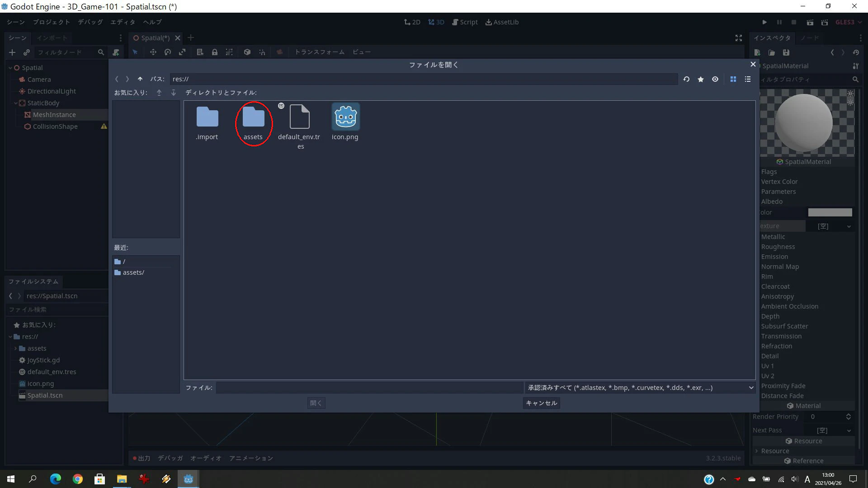Click the キャンセル button

coord(542,403)
